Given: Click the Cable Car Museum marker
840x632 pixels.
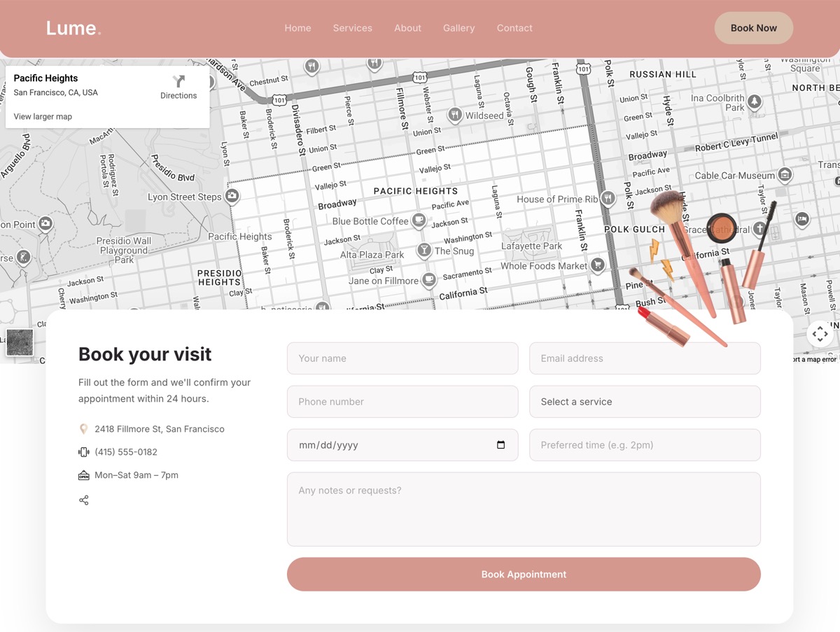Looking at the screenshot, I should (x=785, y=175).
